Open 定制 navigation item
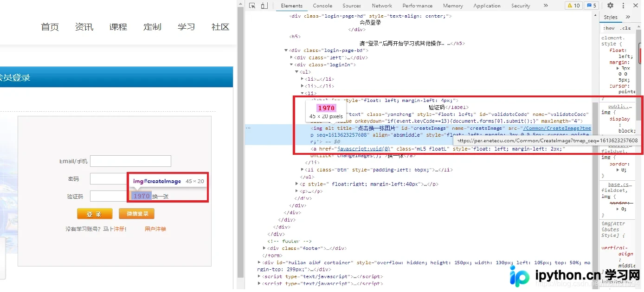Viewport: 644px width, 292px height. pos(152,27)
